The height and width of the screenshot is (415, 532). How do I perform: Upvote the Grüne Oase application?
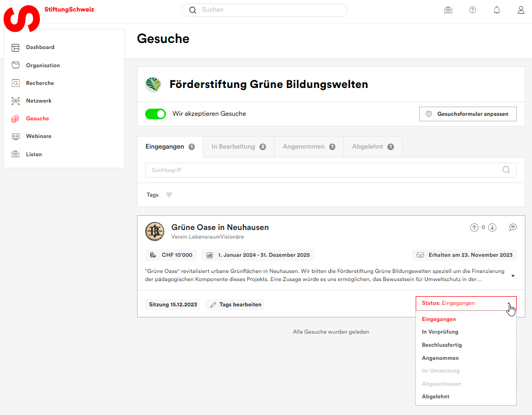(474, 227)
